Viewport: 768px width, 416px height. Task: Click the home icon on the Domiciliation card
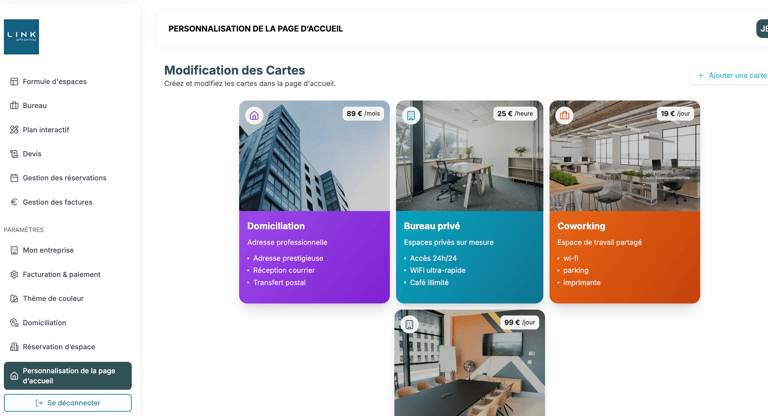tap(254, 116)
